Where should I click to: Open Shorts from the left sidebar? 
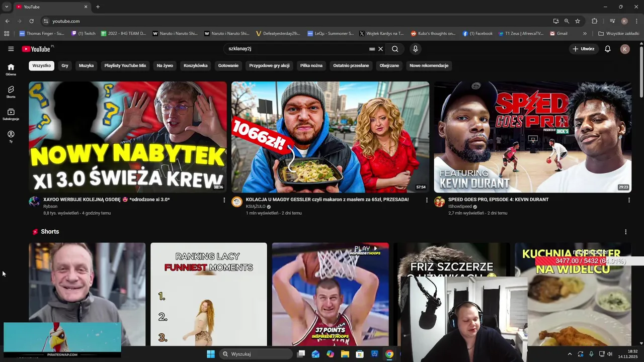(11, 92)
